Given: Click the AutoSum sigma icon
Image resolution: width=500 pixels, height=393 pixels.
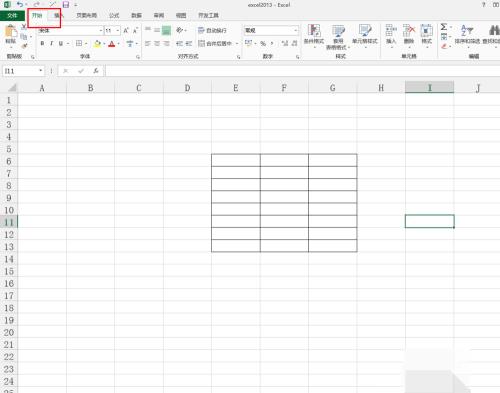Looking at the screenshot, I should click(x=444, y=27).
